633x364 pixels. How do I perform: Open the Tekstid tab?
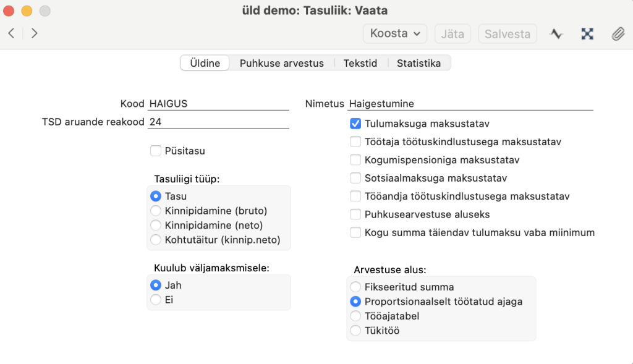point(360,63)
